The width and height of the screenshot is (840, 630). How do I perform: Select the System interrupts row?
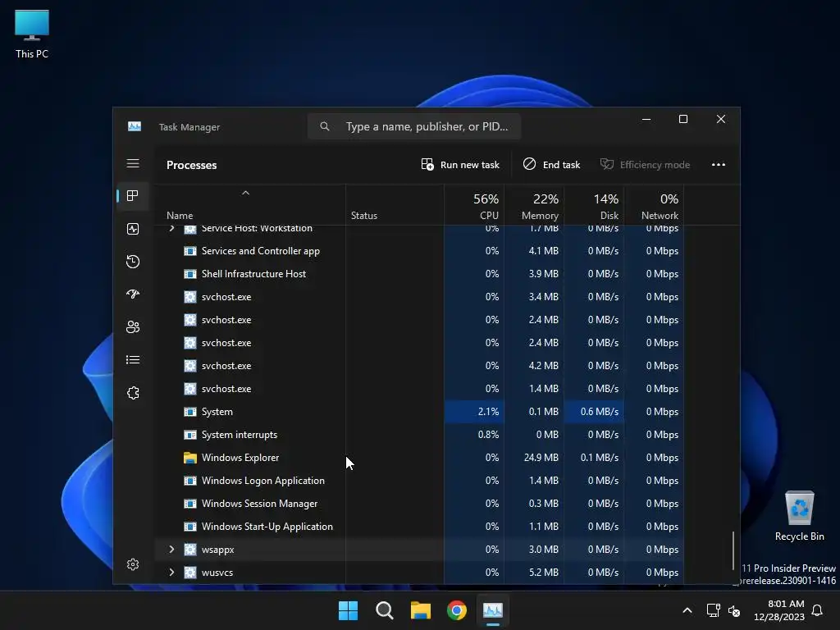[419, 435]
